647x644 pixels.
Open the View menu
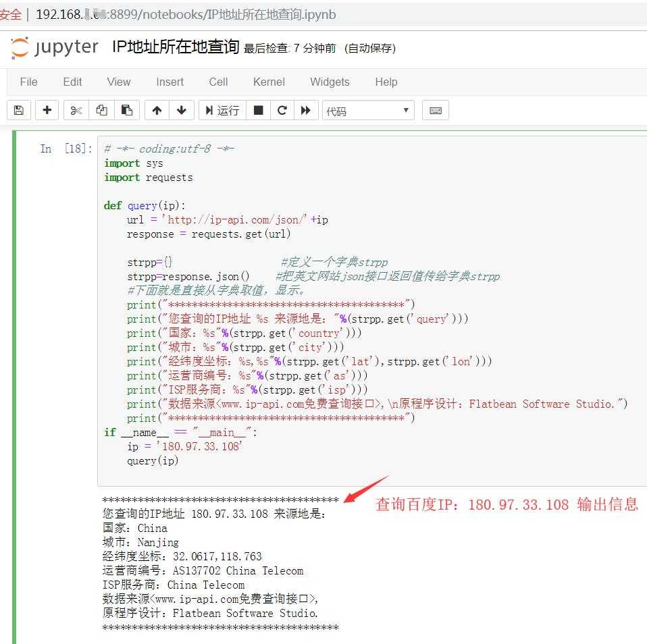coord(119,82)
